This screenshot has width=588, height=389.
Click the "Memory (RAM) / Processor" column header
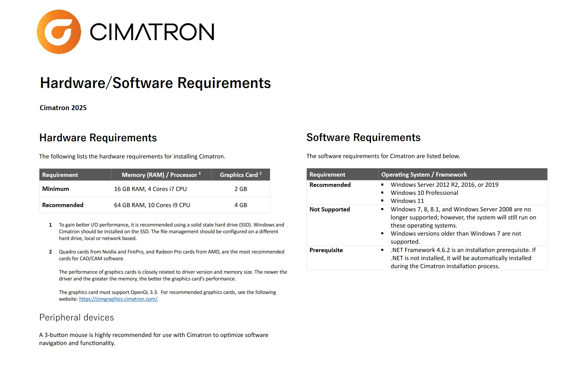coord(161,175)
